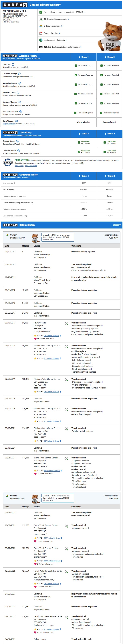This screenshot has width=123, height=644.
Task: Expand the 10 Service history records chevron
Action: point(68,19)
